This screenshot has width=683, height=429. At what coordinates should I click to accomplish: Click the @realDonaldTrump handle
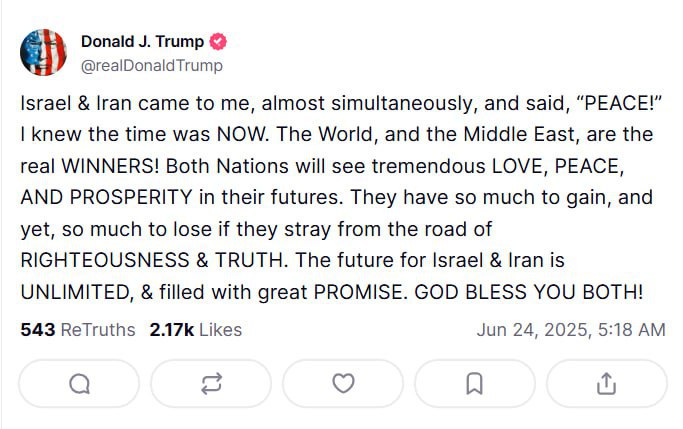[151, 65]
